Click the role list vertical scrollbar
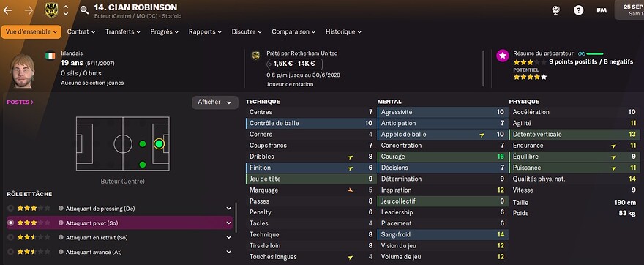 click(236, 217)
